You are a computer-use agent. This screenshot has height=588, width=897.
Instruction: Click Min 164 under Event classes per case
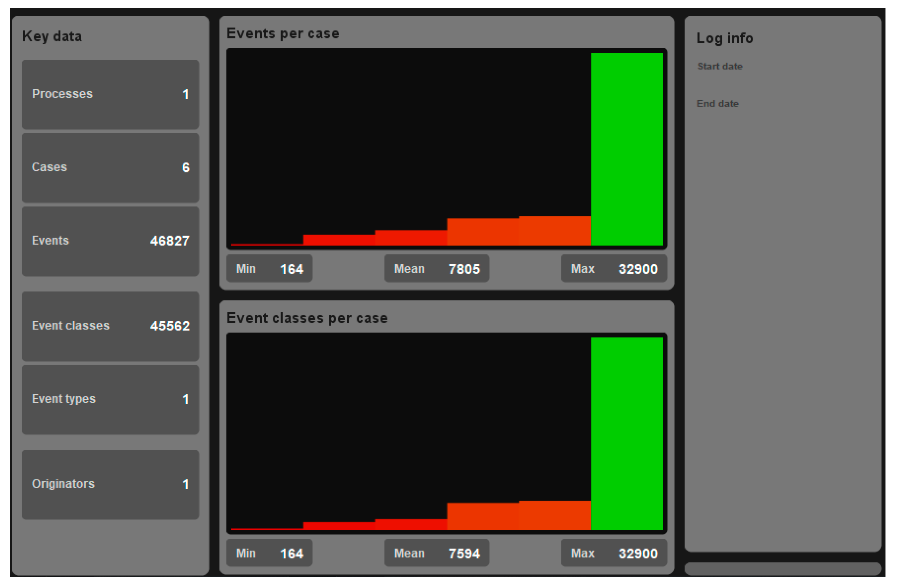pos(269,553)
